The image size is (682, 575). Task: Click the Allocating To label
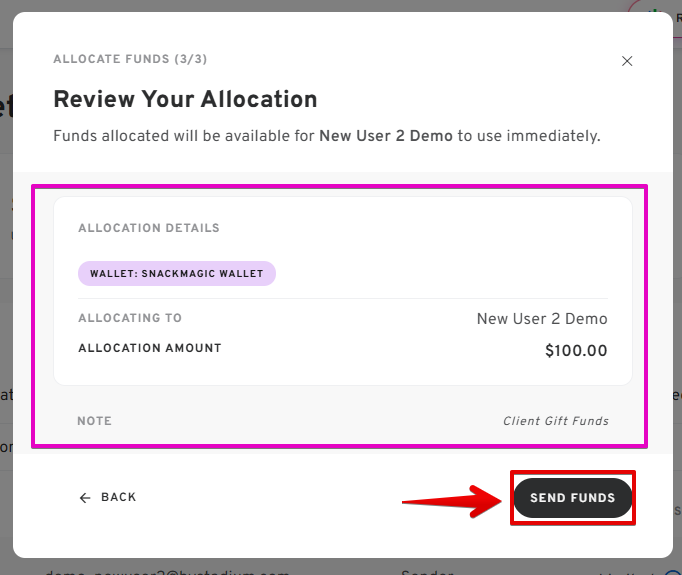click(x=130, y=318)
